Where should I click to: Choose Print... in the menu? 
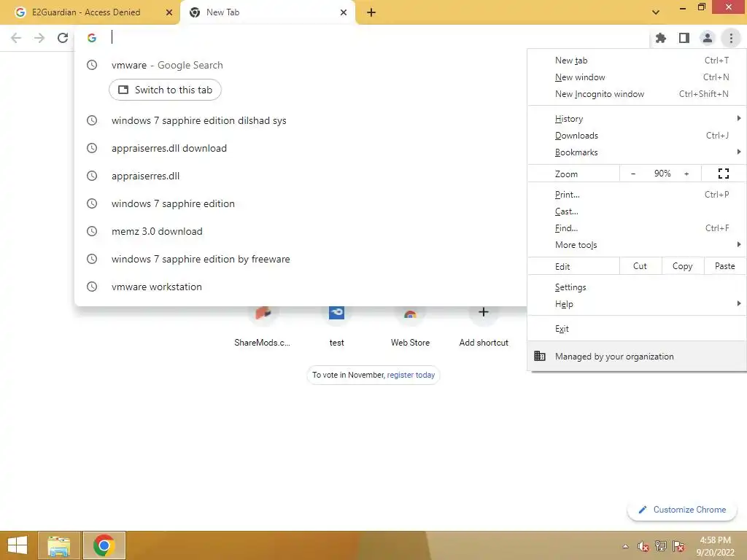click(637, 194)
